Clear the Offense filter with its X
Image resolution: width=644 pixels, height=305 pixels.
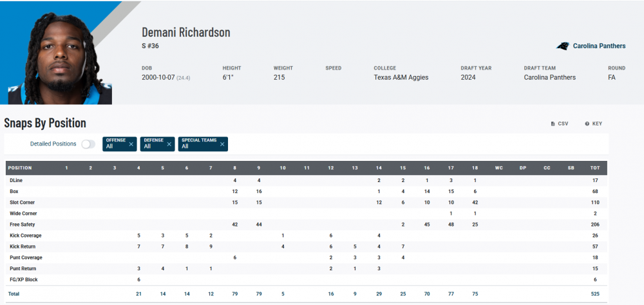pos(131,144)
